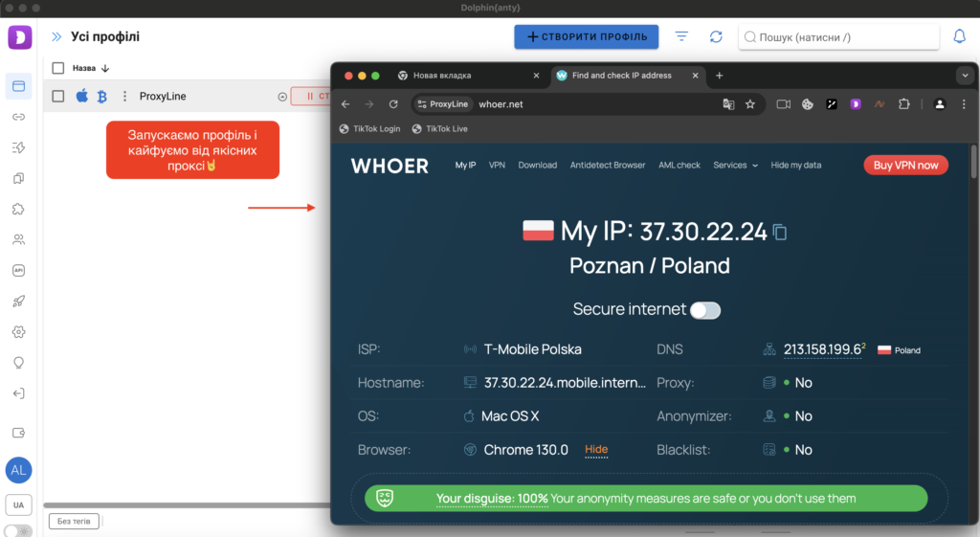The image size is (980, 537).
Task: Click the Buy VPN now button
Action: click(905, 165)
